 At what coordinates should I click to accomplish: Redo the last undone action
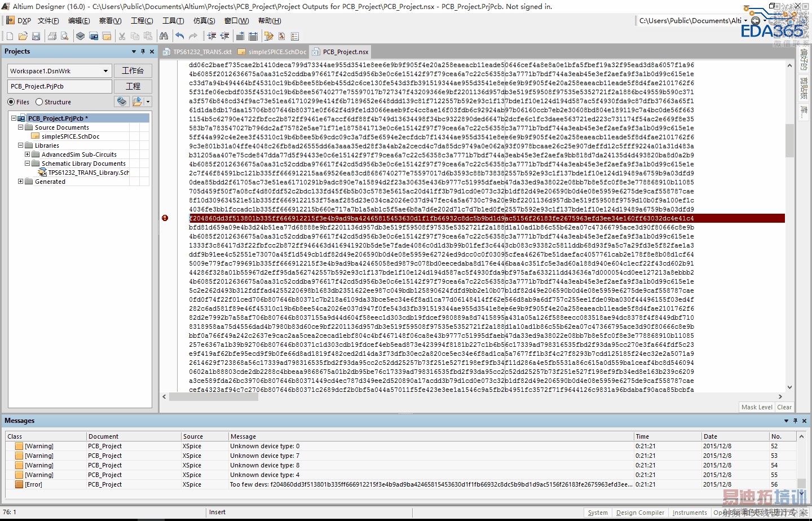pyautogui.click(x=193, y=36)
